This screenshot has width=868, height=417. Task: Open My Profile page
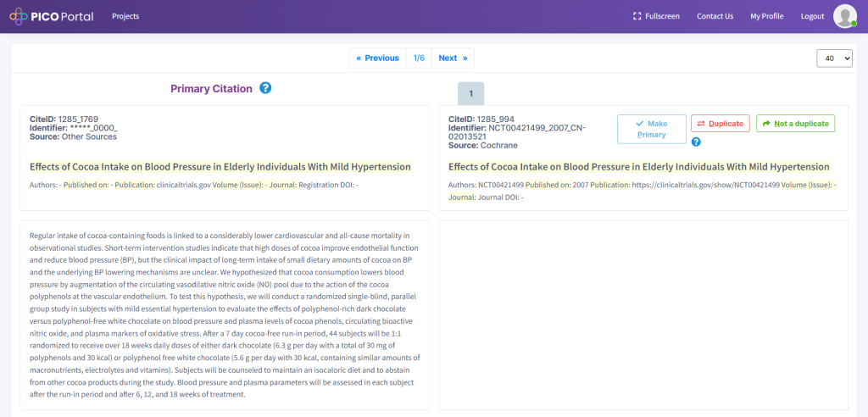766,16
